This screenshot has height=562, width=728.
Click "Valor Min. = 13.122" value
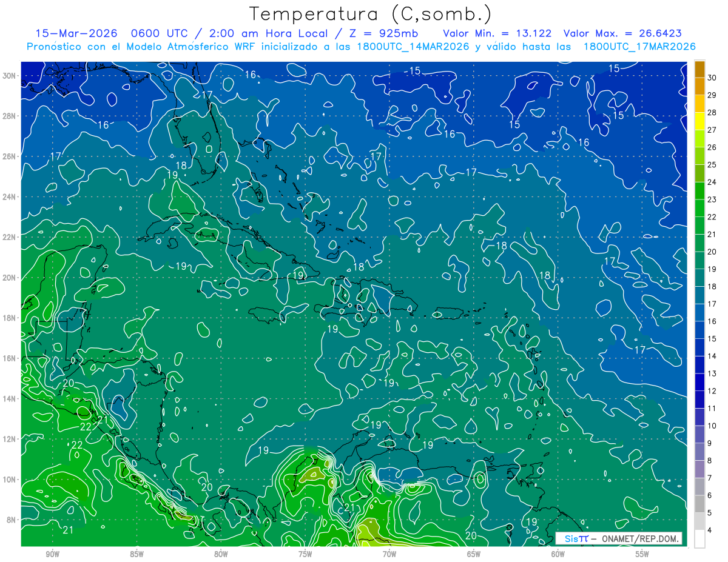(x=497, y=33)
